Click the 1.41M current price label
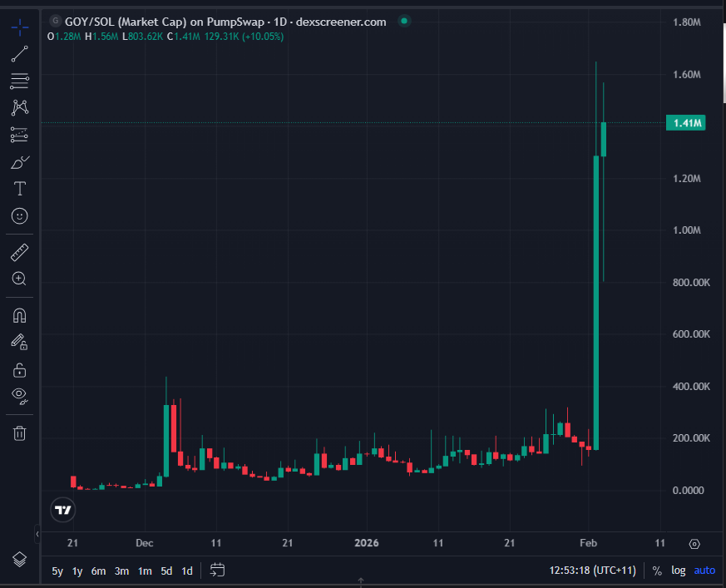The image size is (726, 588). point(685,121)
